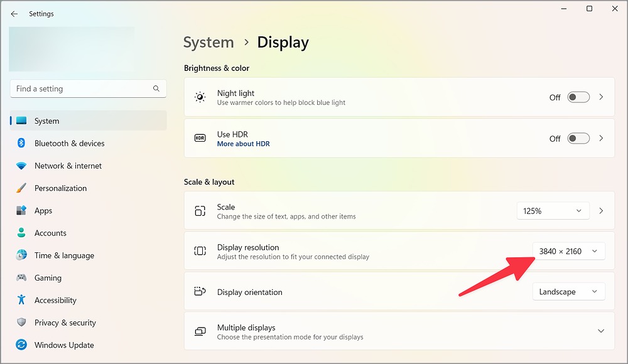Click the Scale & layout heading
Screen dimensions: 628x364
coord(209,182)
